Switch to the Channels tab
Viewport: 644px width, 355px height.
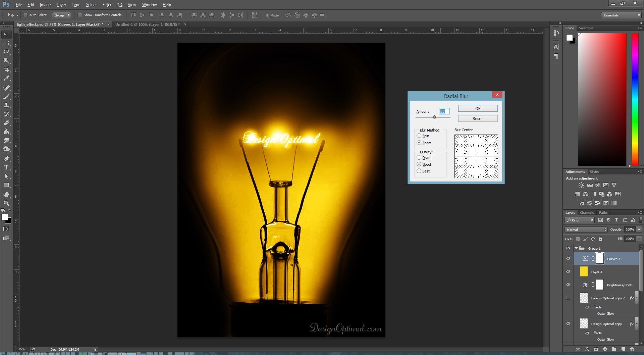(587, 212)
